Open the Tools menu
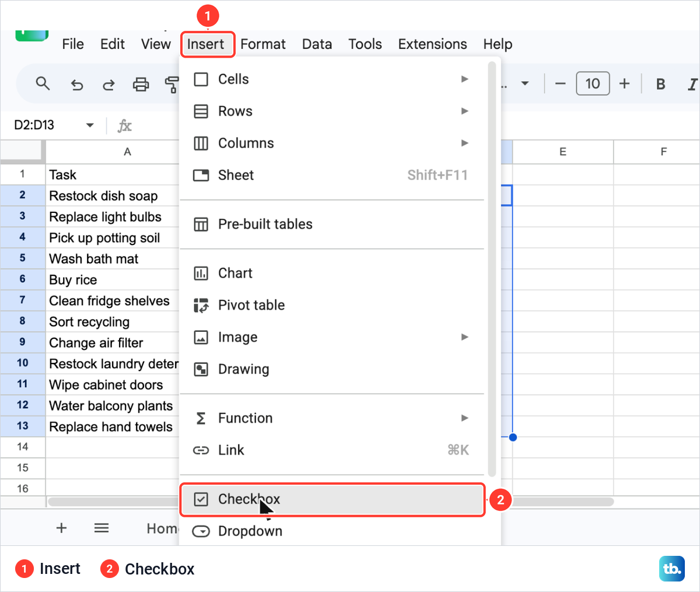The height and width of the screenshot is (592, 700). pyautogui.click(x=365, y=44)
